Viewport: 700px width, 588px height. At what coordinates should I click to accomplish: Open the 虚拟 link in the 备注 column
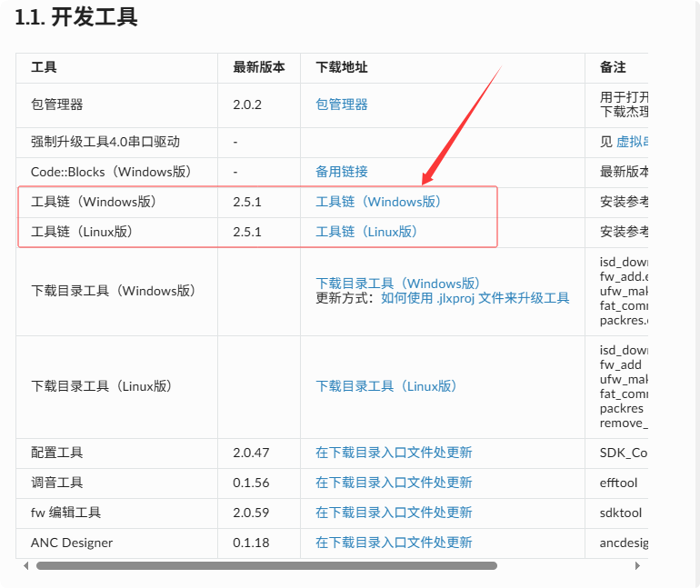click(632, 142)
